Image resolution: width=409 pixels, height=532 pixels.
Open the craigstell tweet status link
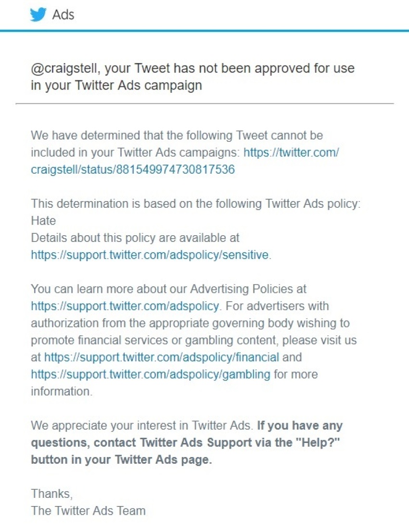132,169
